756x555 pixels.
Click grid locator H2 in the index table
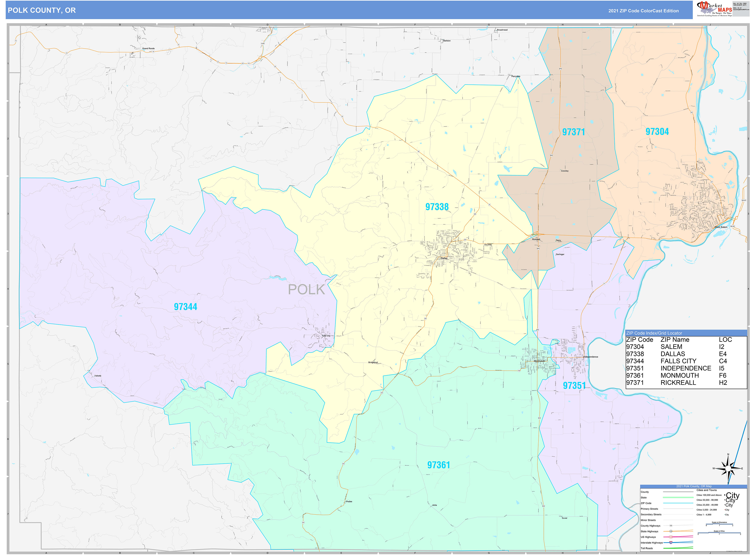pyautogui.click(x=723, y=383)
